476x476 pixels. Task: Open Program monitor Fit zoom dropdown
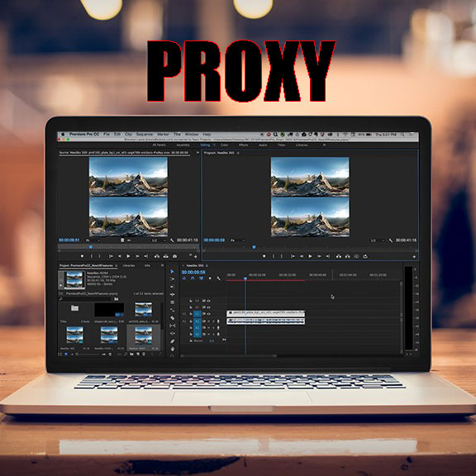point(237,240)
